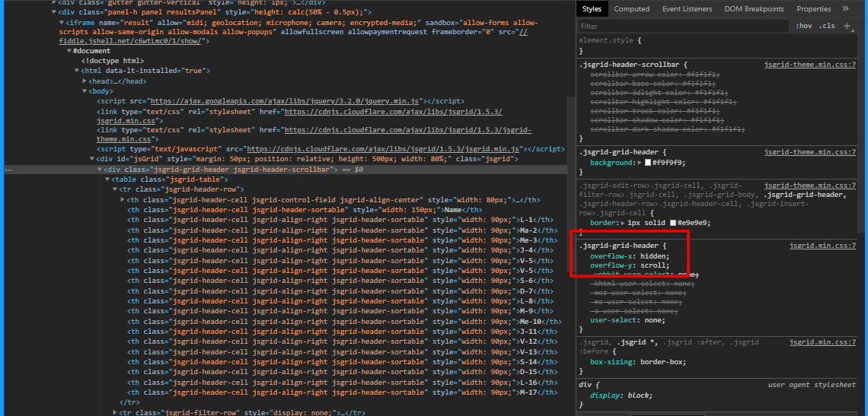Select the th row labeled M-9
Image resolution: width=868 pixels, height=416 pixels.
point(340,311)
